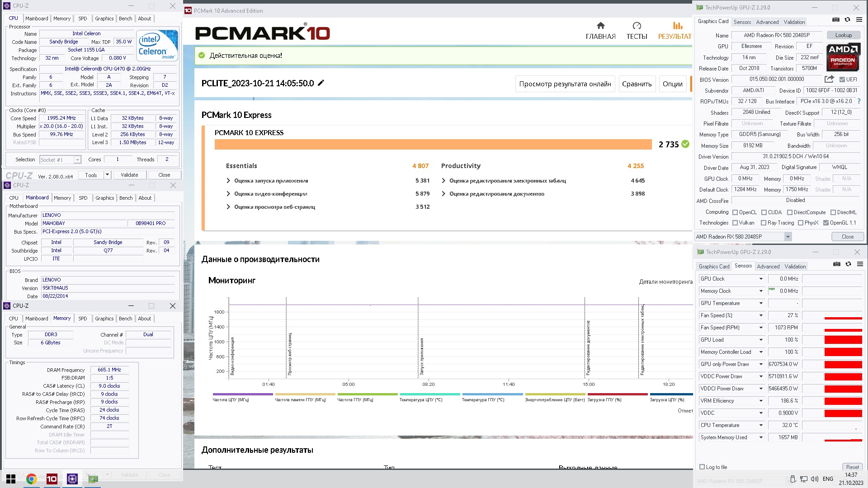Screen dimensions: 868x488
Task: Open GPU-Z taskbar icon
Action: [x=93, y=479]
